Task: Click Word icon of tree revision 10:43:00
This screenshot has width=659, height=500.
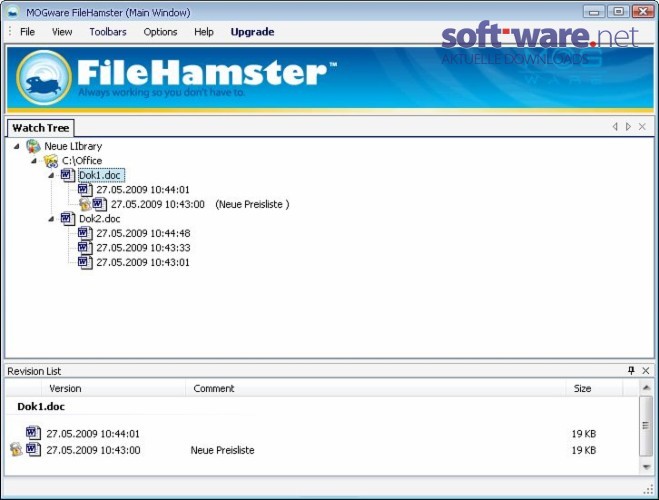Action: pos(100,204)
